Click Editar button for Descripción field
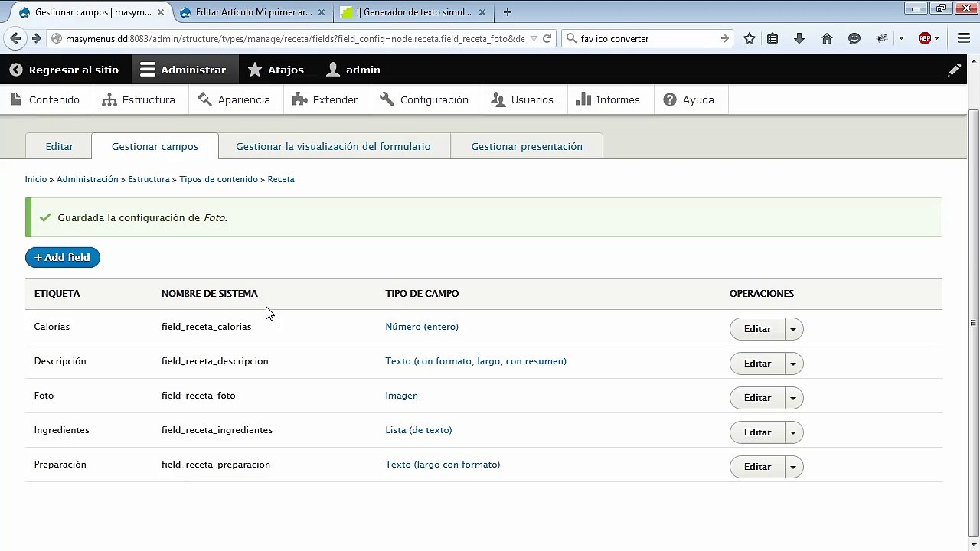The height and width of the screenshot is (551, 980). click(757, 364)
